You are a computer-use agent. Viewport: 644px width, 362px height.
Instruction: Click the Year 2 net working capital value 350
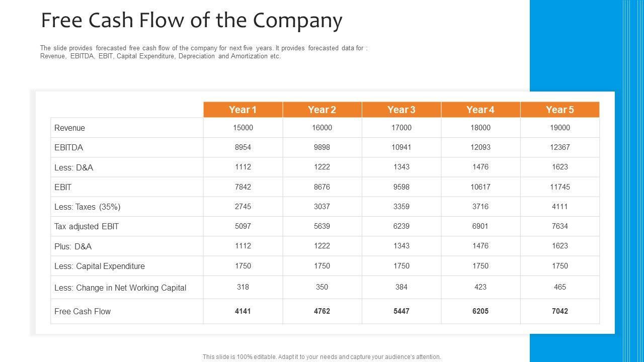pos(322,287)
